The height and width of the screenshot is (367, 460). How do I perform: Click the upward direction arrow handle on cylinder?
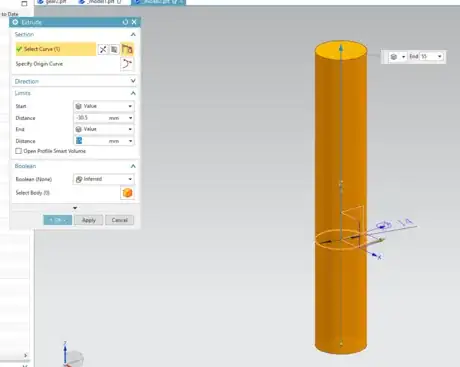tap(341, 47)
